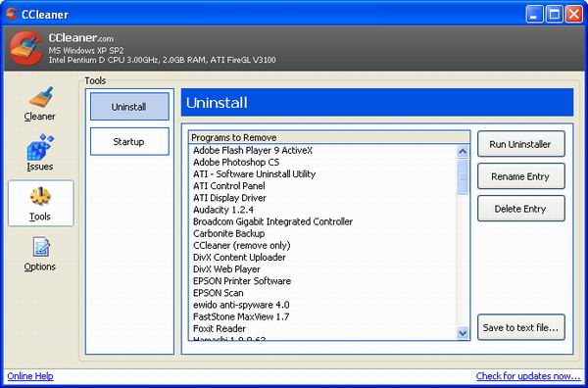
Task: Select DivX Web Player entry
Action: (x=226, y=269)
